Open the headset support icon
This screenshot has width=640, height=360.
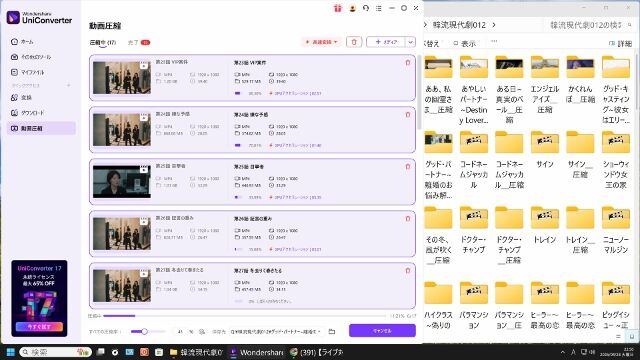pyautogui.click(x=366, y=8)
